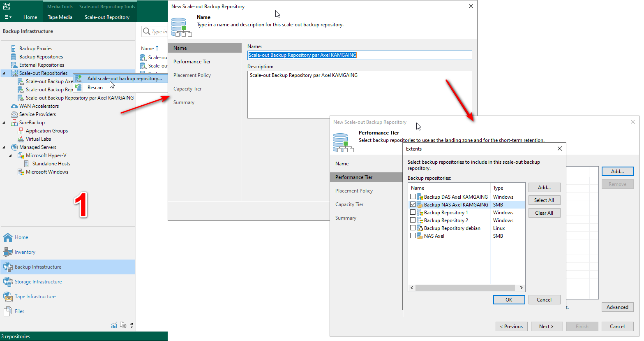The width and height of the screenshot is (644, 341).
Task: Click Previous in the Performance Tier wizard
Action: click(x=511, y=327)
